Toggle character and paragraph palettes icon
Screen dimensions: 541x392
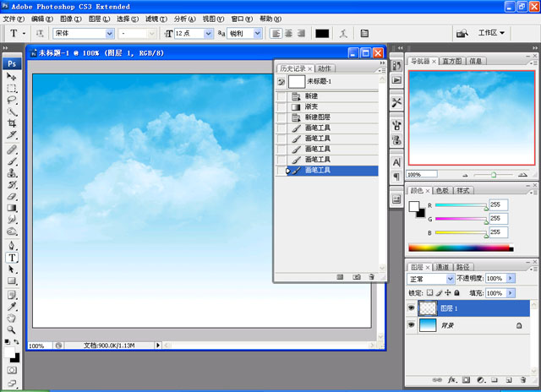364,34
